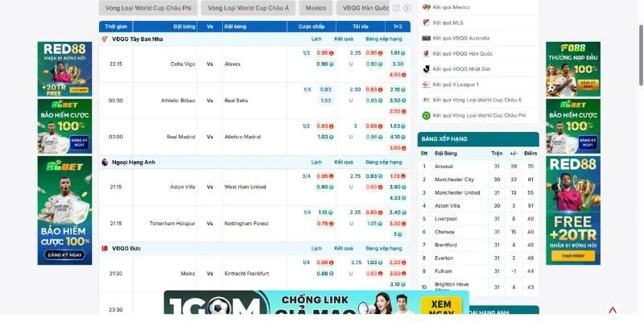
Task: Select Mainz team name
Action: [x=188, y=274]
